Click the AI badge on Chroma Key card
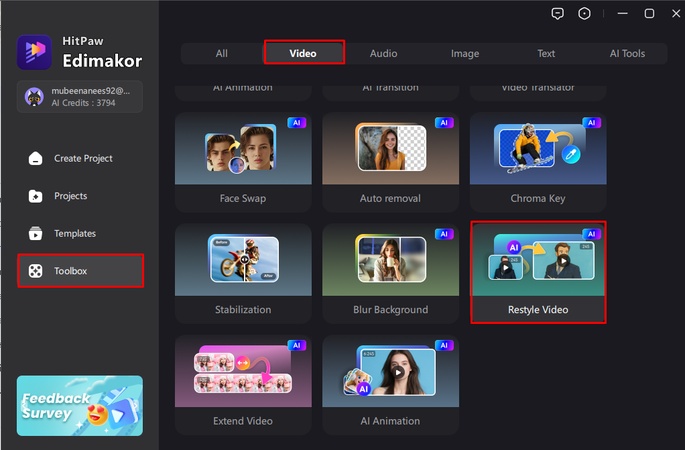This screenshot has width=685, height=450. (x=592, y=123)
